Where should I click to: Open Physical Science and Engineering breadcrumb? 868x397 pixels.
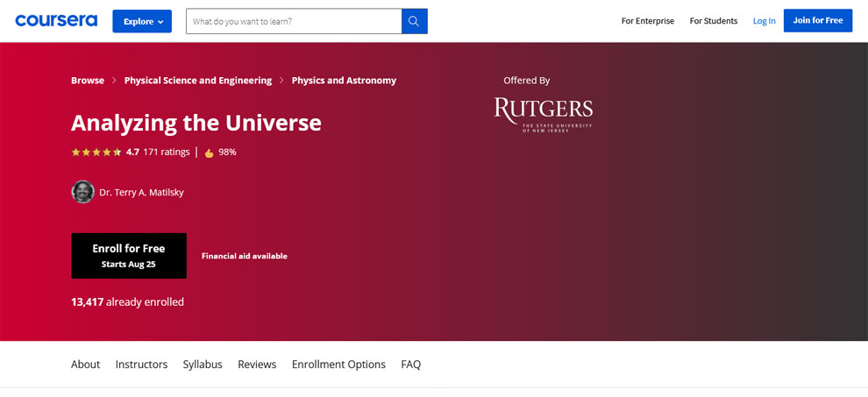(198, 81)
